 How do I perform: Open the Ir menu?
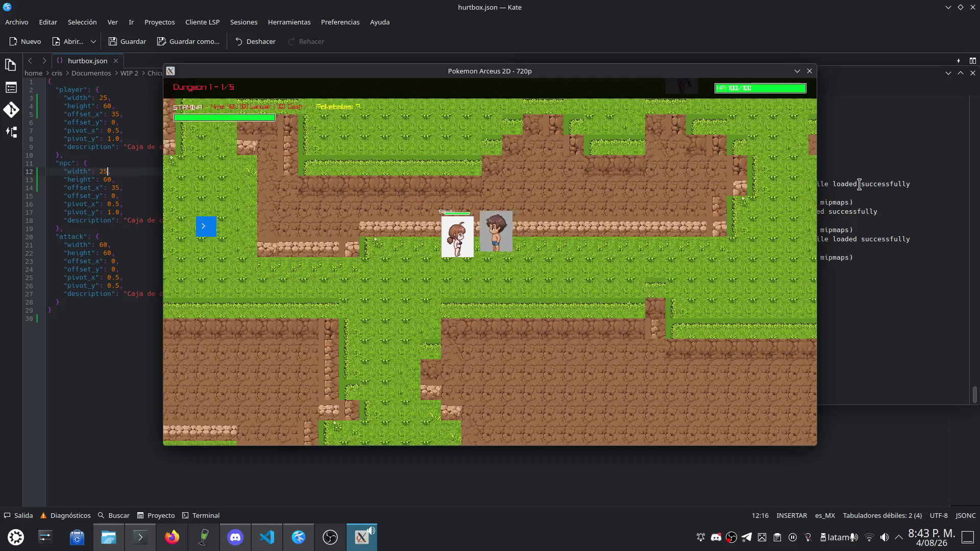click(131, 22)
